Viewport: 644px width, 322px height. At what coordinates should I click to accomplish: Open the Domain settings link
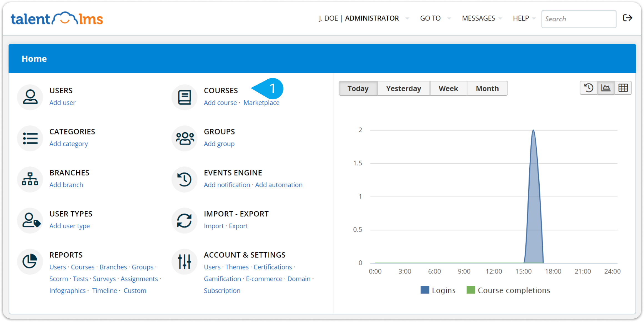[x=299, y=279]
